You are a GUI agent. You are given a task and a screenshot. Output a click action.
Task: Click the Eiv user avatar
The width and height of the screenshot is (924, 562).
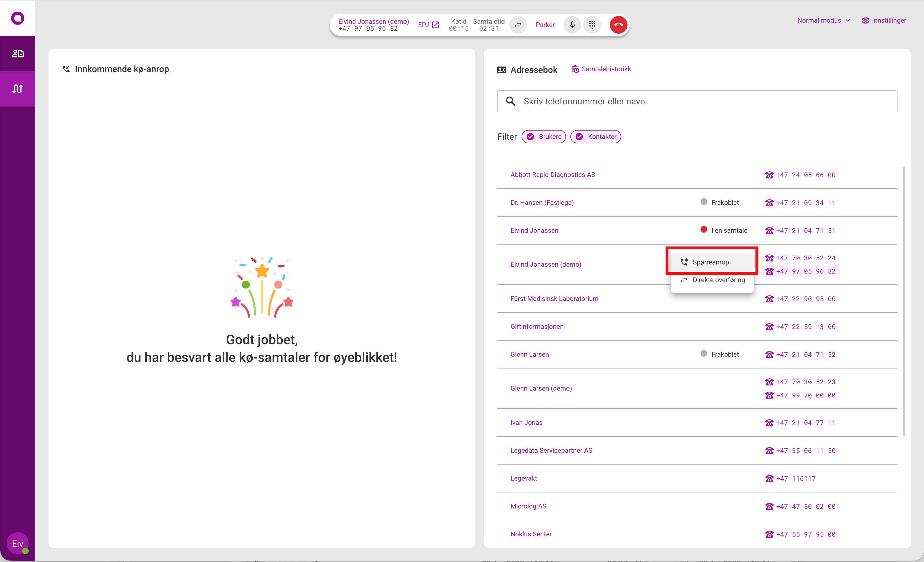17,543
